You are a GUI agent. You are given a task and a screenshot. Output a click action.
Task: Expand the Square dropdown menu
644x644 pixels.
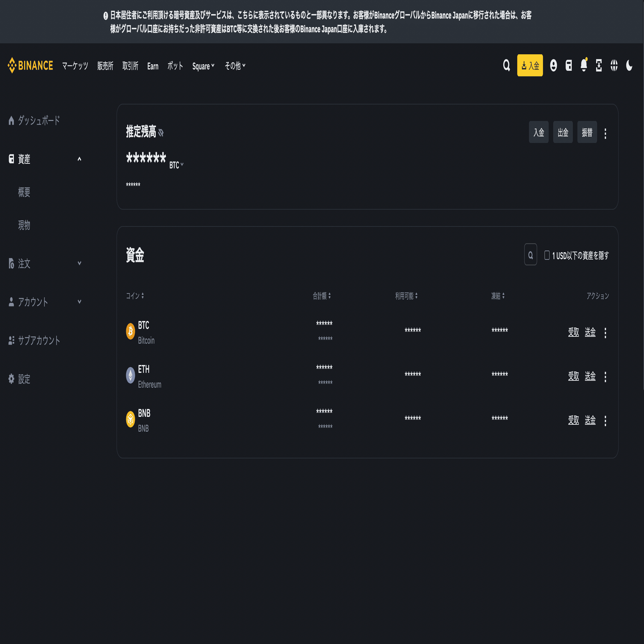203,66
